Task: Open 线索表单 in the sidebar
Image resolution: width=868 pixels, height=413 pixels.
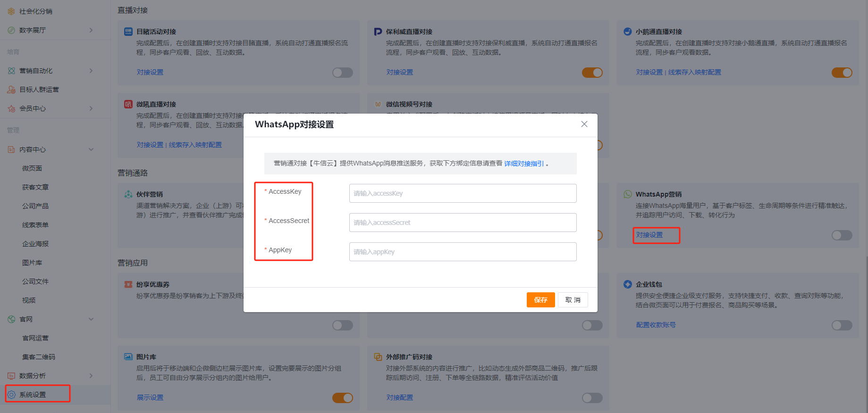Action: tap(35, 225)
